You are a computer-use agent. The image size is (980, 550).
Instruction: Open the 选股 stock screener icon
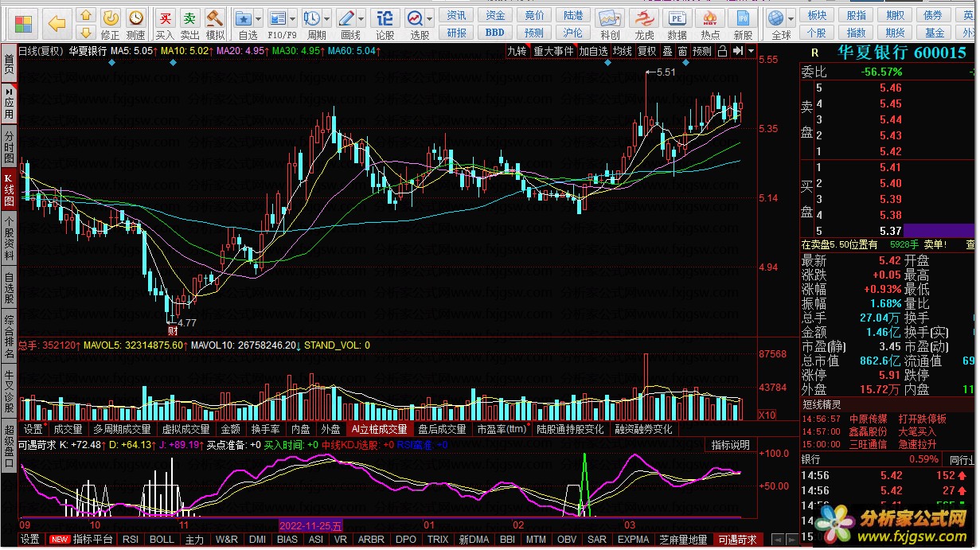point(415,18)
